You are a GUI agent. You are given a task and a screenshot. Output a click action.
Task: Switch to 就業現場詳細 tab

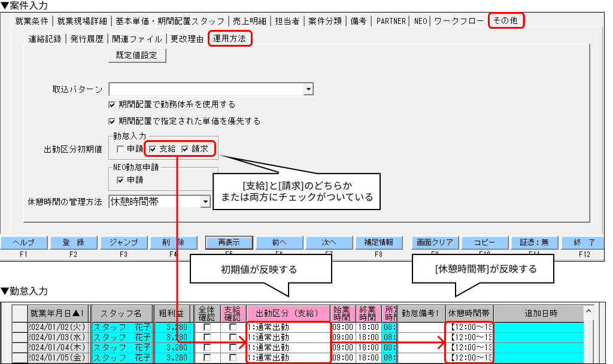(81, 21)
